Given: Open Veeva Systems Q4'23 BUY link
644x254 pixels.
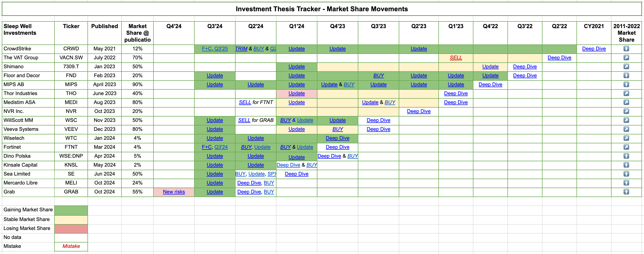Looking at the screenshot, I should (x=338, y=129).
